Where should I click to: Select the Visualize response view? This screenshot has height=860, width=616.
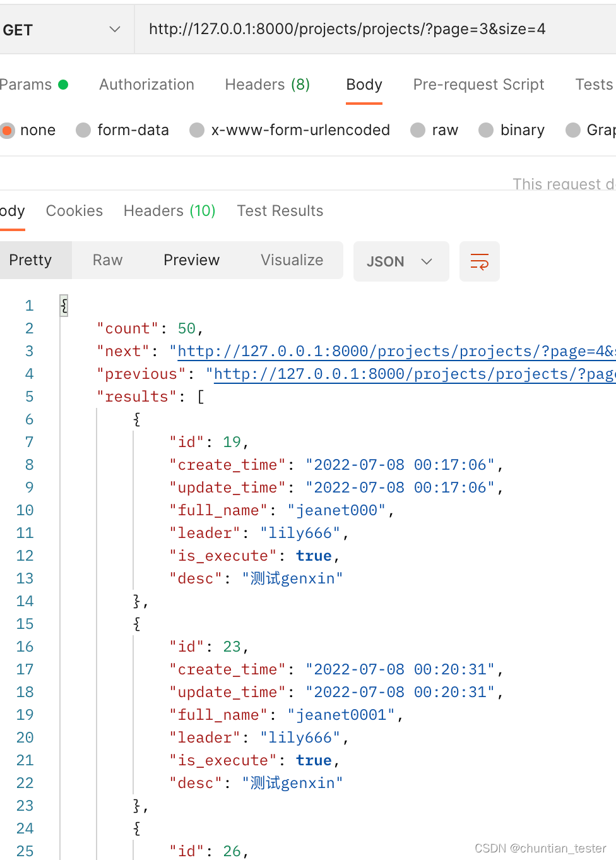tap(292, 260)
